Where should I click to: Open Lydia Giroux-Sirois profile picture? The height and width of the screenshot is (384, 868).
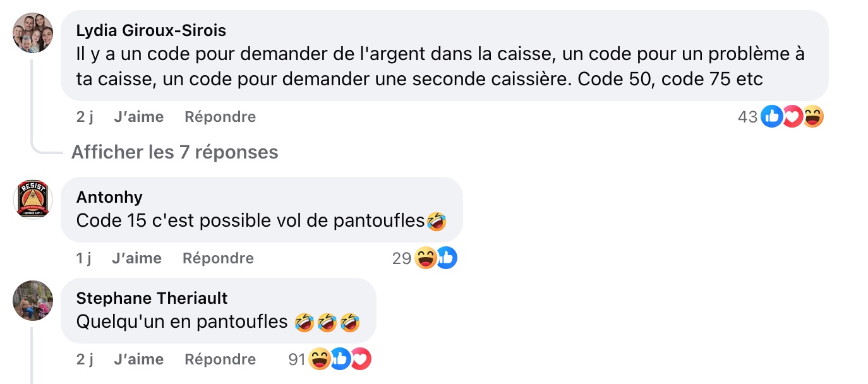(33, 33)
